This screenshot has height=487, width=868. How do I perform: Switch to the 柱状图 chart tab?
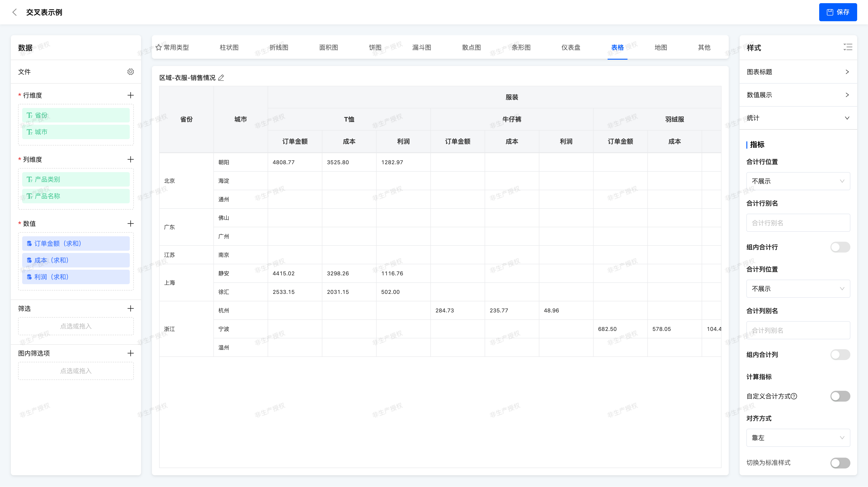[229, 47]
